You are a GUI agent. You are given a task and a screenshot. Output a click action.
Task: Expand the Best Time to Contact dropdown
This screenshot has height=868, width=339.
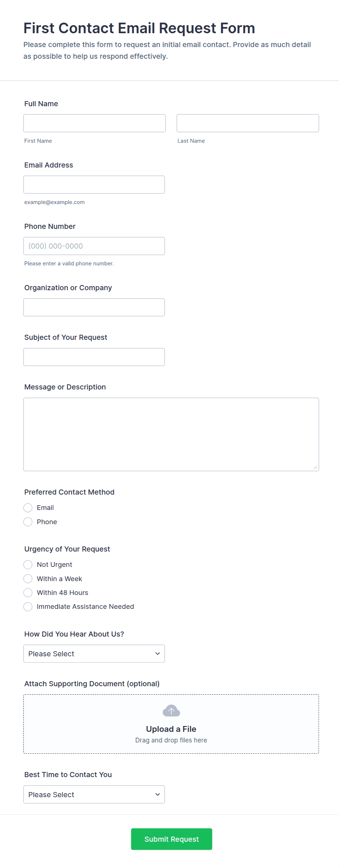tap(94, 795)
